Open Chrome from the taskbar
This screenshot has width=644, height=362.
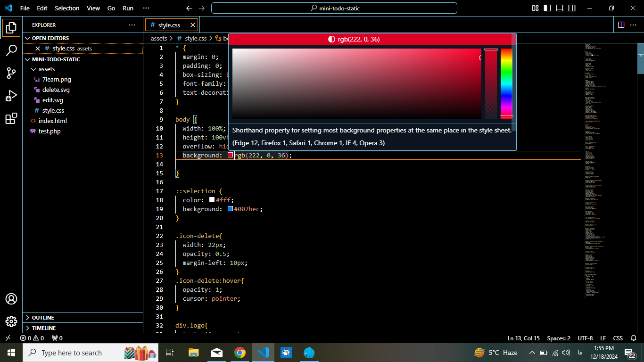pos(240,353)
